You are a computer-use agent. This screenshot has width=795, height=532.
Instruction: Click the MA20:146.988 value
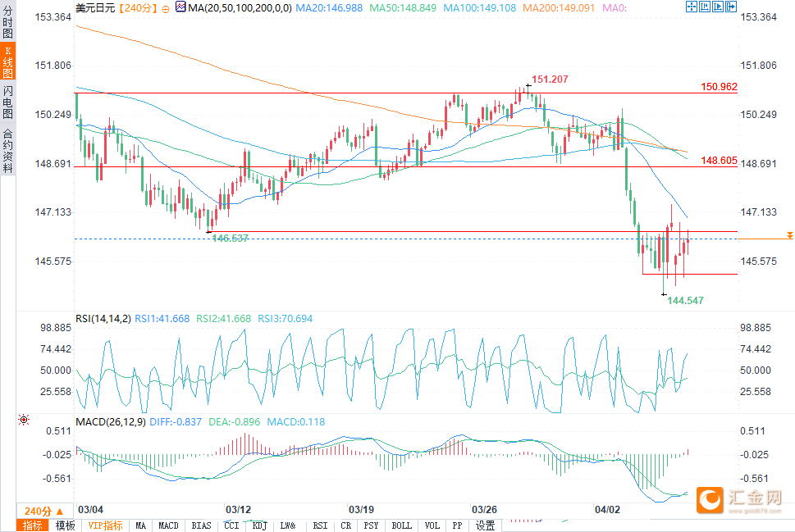point(329,8)
